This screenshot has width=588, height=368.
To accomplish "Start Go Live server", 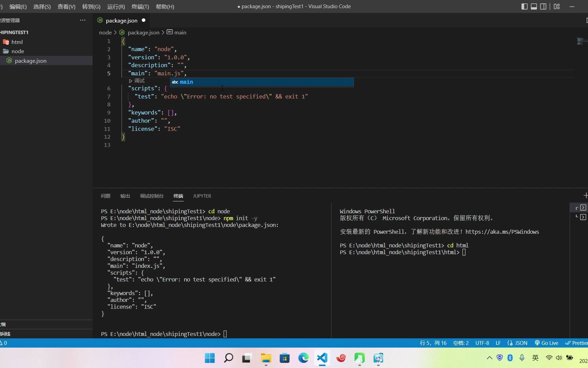I will (546, 343).
